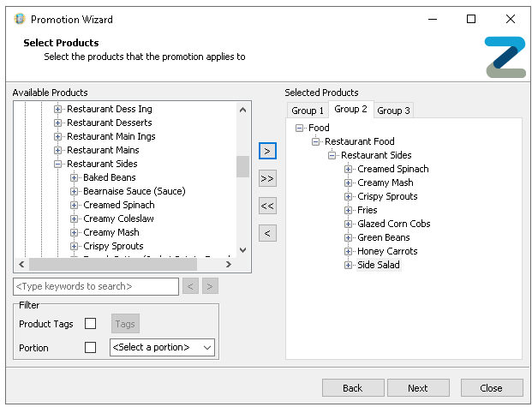Image resolution: width=532 pixels, height=407 pixels.
Task: Switch to the Group 1 tab
Action: coord(308,111)
